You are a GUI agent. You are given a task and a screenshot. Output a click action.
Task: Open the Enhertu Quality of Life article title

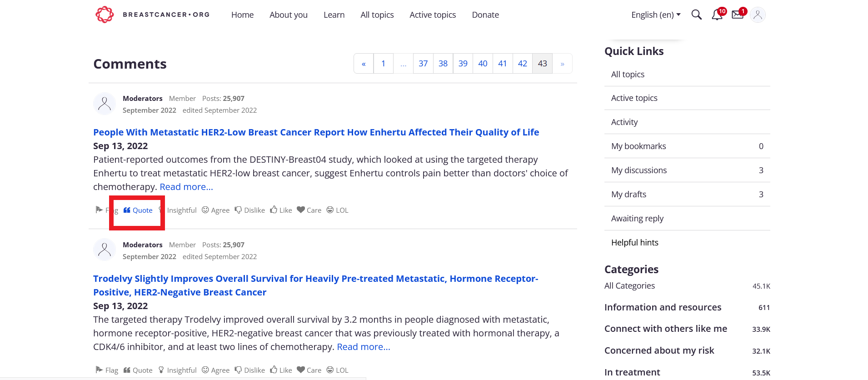click(x=316, y=132)
